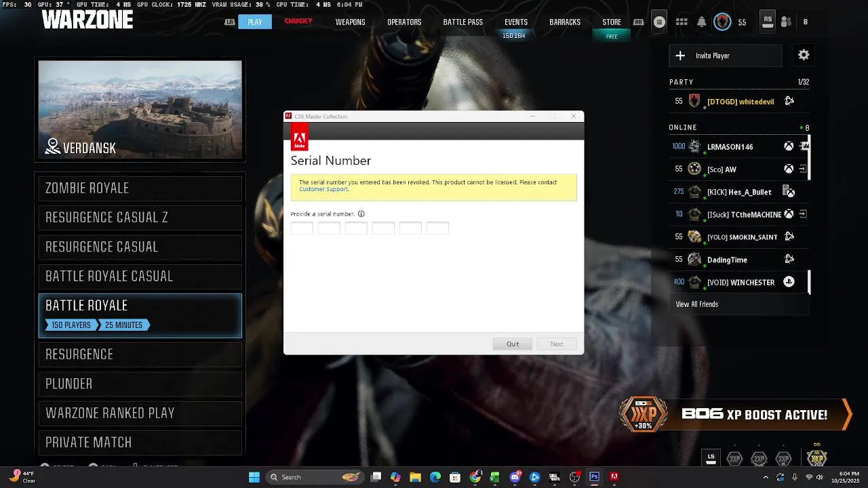The image size is (868, 488).
Task: Open the Microsoft Store taskbar icon
Action: pyautogui.click(x=455, y=477)
